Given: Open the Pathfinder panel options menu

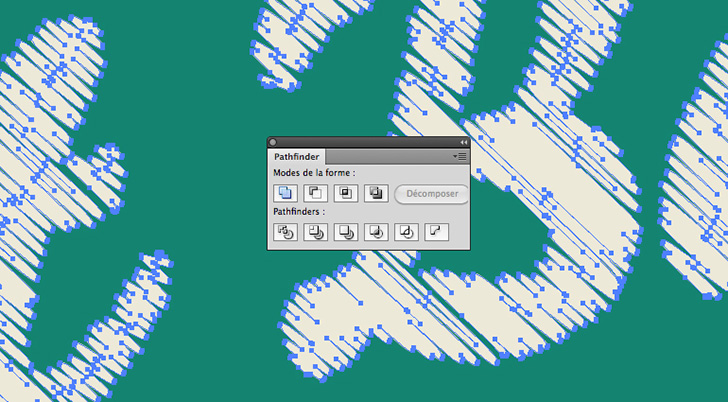Looking at the screenshot, I should [x=460, y=156].
